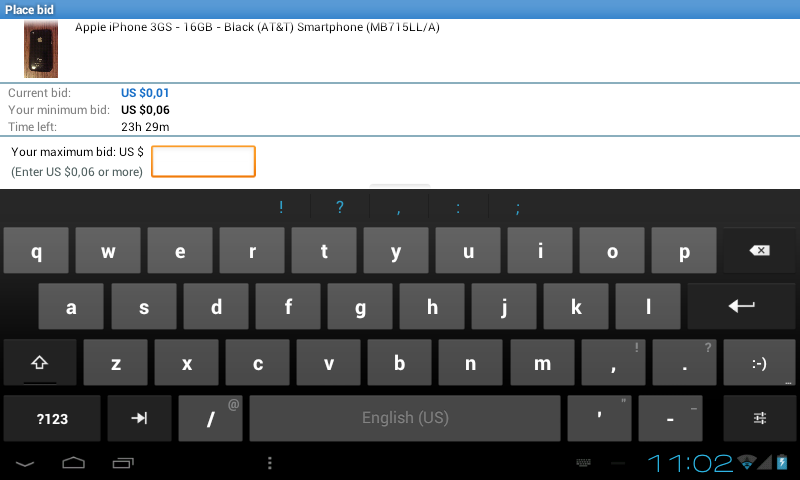Image resolution: width=800 pixels, height=480 pixels.
Task: Select the semicolon suggestion in the strip
Action: [x=518, y=207]
